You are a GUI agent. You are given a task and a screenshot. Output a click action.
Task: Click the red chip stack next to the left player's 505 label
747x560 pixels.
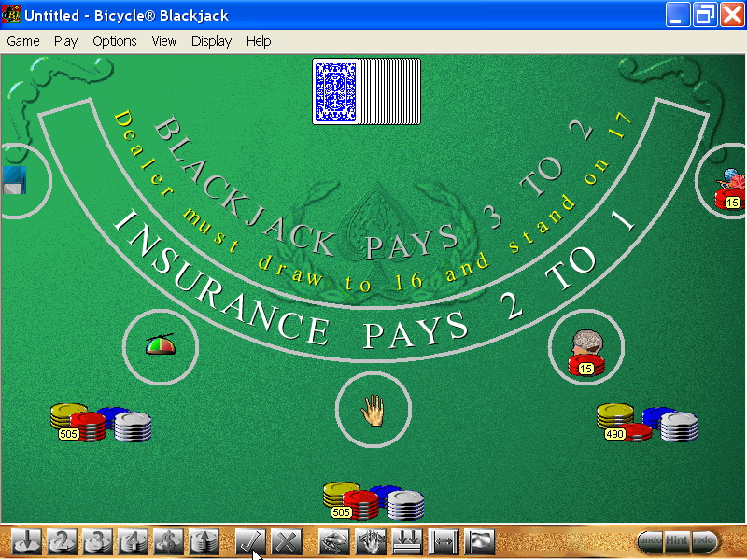pyautogui.click(x=89, y=427)
